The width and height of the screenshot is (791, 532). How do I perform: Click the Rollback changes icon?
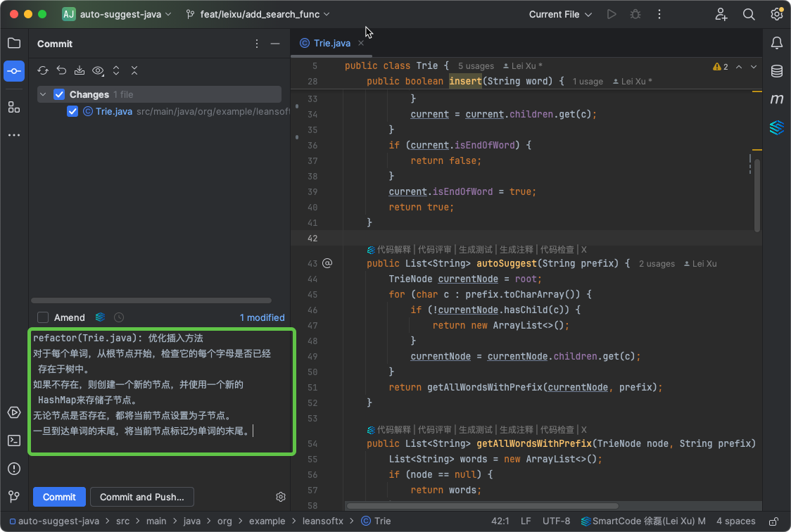click(61, 70)
